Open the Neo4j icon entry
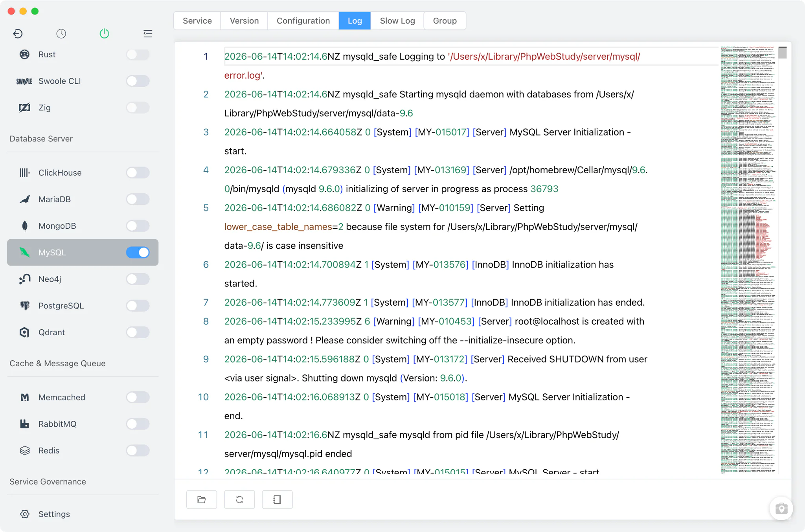 click(x=25, y=279)
